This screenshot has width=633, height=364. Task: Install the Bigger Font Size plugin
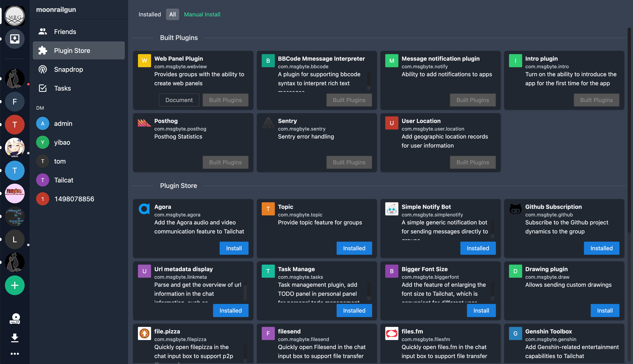click(x=481, y=310)
